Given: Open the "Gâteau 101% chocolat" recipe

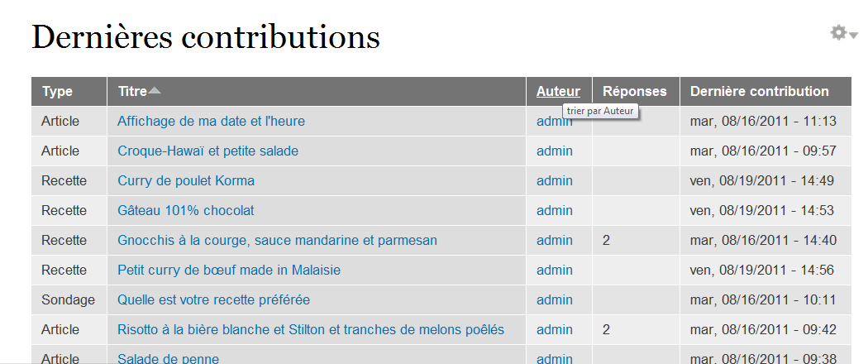Looking at the screenshot, I should point(186,211).
